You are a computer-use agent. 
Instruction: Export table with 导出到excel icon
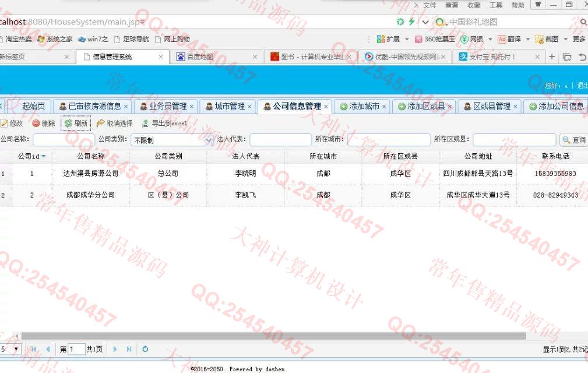[x=145, y=124]
